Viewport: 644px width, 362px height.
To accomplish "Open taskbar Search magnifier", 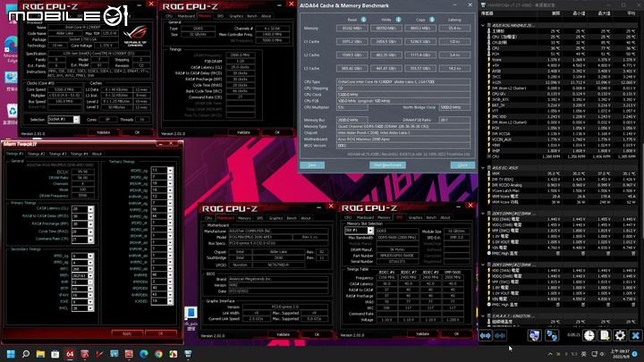I will coord(26,354).
